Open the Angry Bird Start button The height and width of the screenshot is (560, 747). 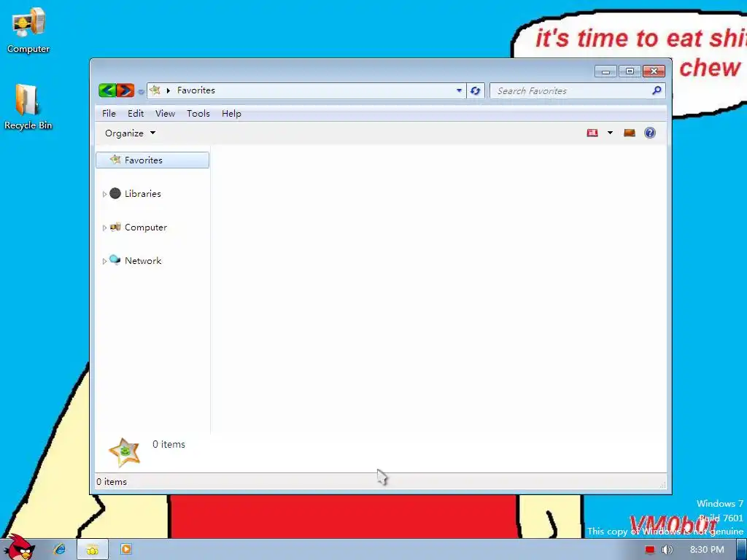[x=19, y=548]
